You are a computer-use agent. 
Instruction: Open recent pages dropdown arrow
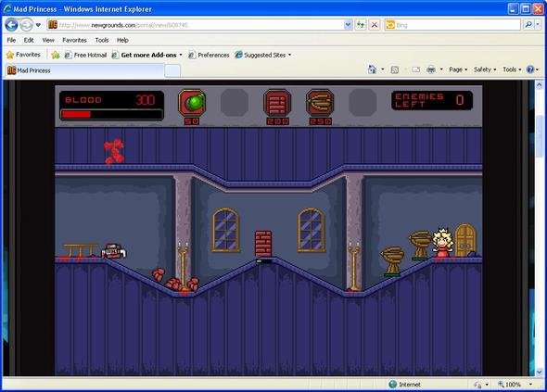pos(38,25)
